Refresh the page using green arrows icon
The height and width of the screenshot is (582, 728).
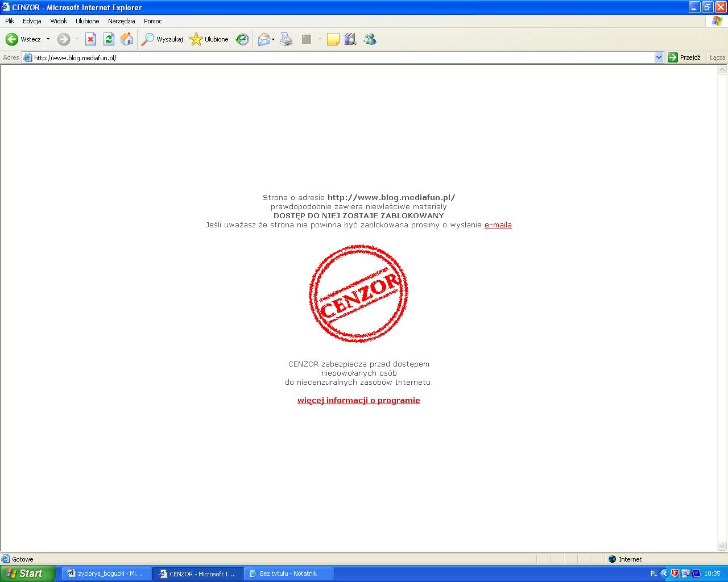coord(109,39)
